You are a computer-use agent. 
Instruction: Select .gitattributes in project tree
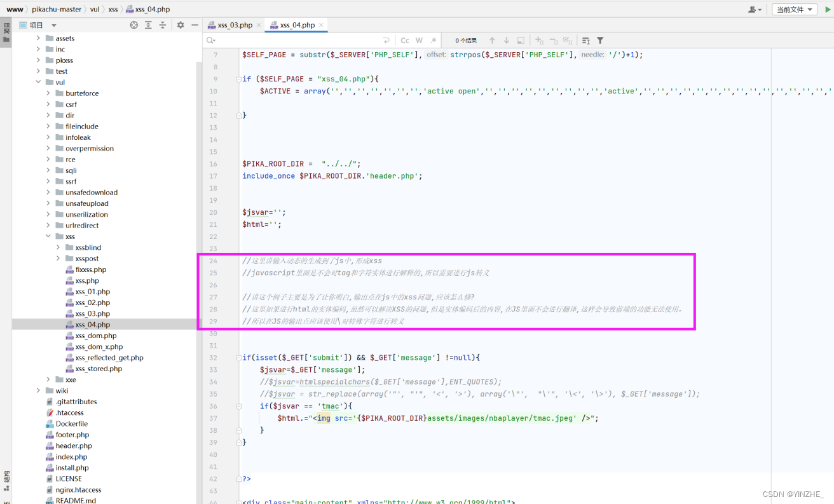coord(76,402)
